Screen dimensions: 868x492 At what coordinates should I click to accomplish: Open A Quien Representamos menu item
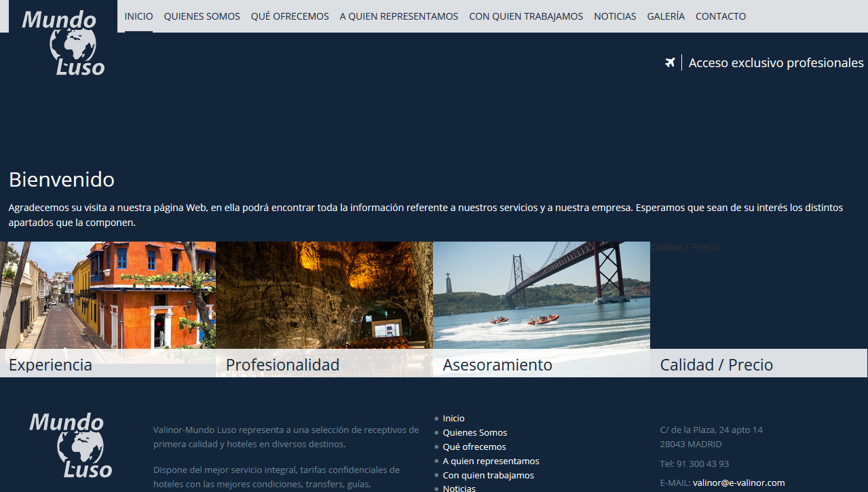[x=398, y=16]
